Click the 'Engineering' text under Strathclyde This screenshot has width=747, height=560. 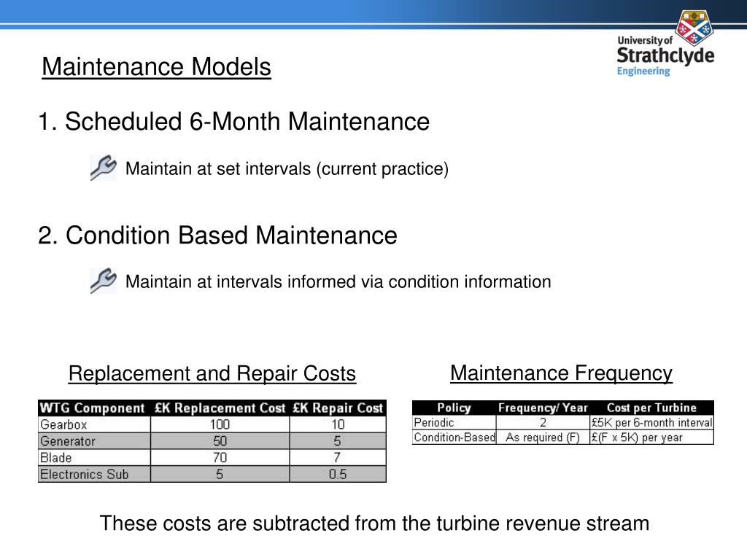pos(643,71)
